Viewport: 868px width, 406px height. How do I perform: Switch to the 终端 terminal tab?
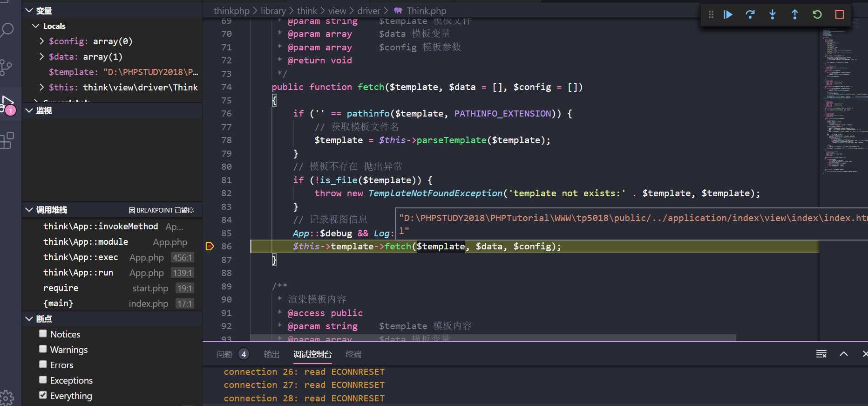[353, 354]
